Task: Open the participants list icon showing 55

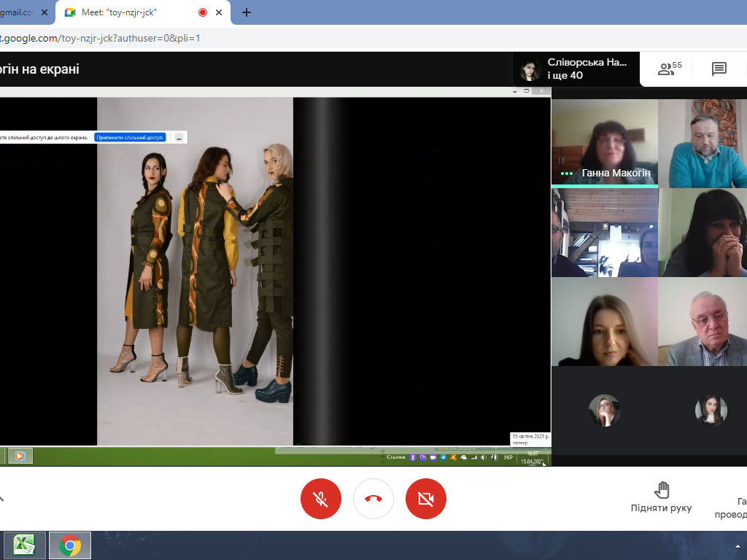Action: [669, 69]
